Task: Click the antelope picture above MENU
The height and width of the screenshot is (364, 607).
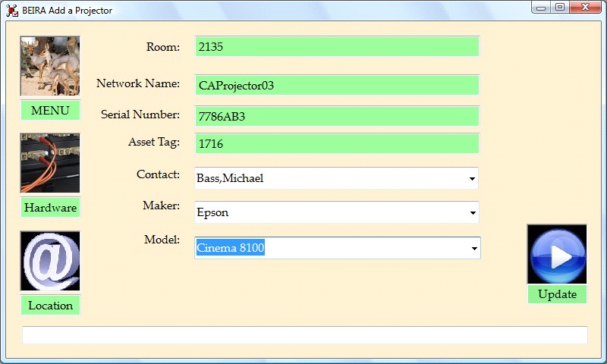Action: tap(50, 66)
